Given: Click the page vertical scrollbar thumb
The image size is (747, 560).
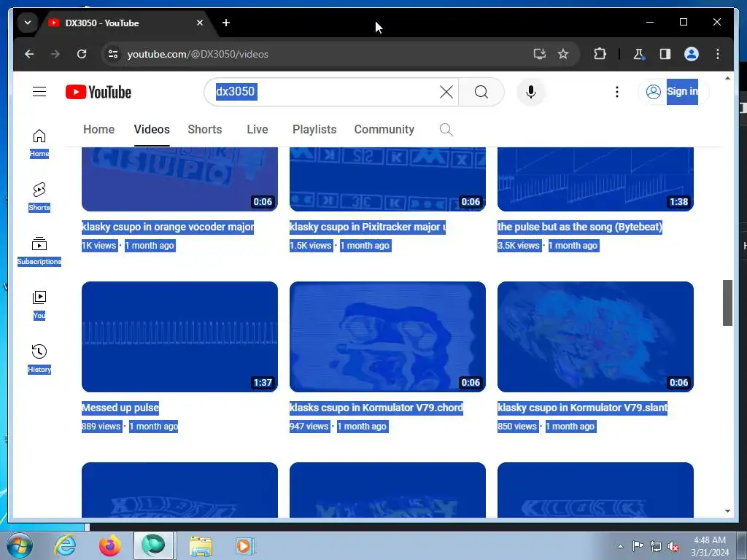Looking at the screenshot, I should pos(727,303).
